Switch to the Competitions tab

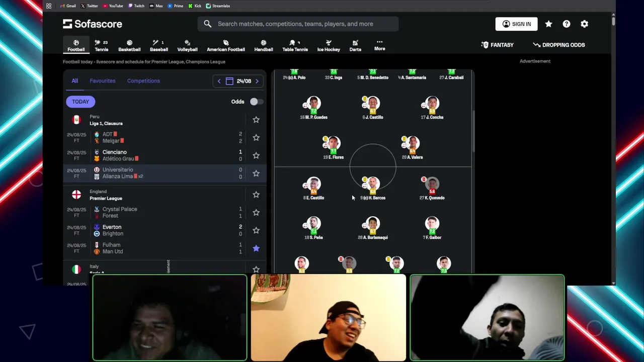[143, 80]
